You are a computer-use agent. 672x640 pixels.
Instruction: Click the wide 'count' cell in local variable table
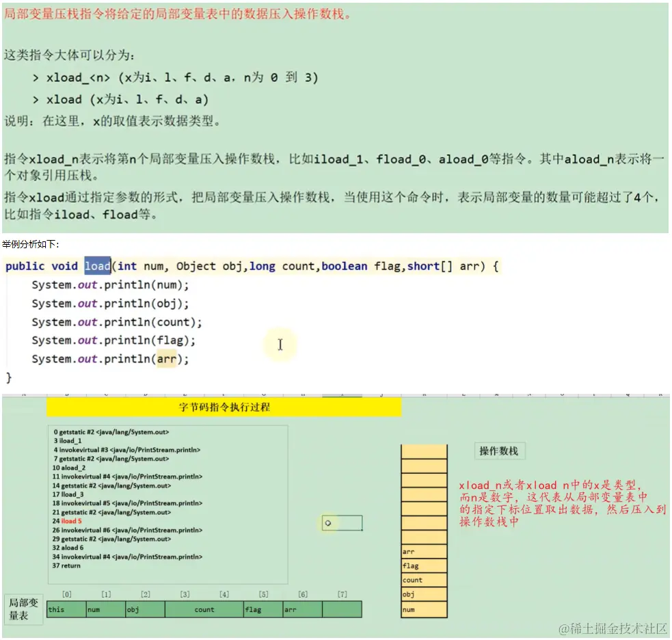point(204,609)
